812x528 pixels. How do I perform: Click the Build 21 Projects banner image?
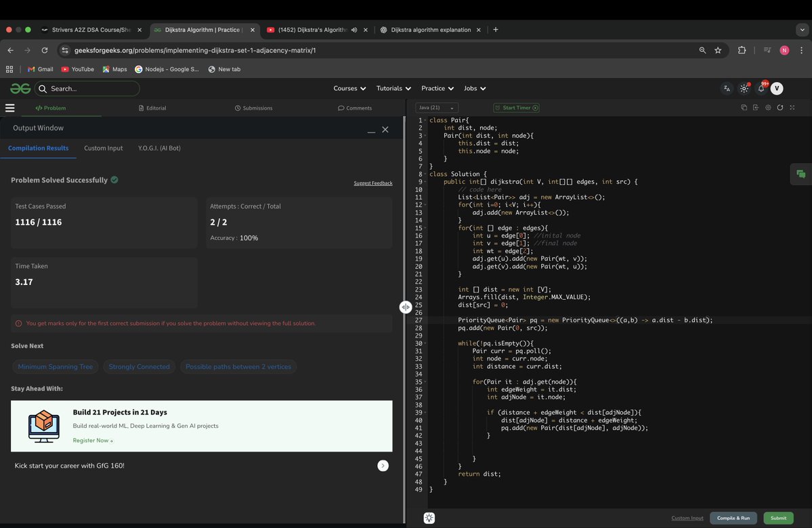pyautogui.click(x=43, y=426)
